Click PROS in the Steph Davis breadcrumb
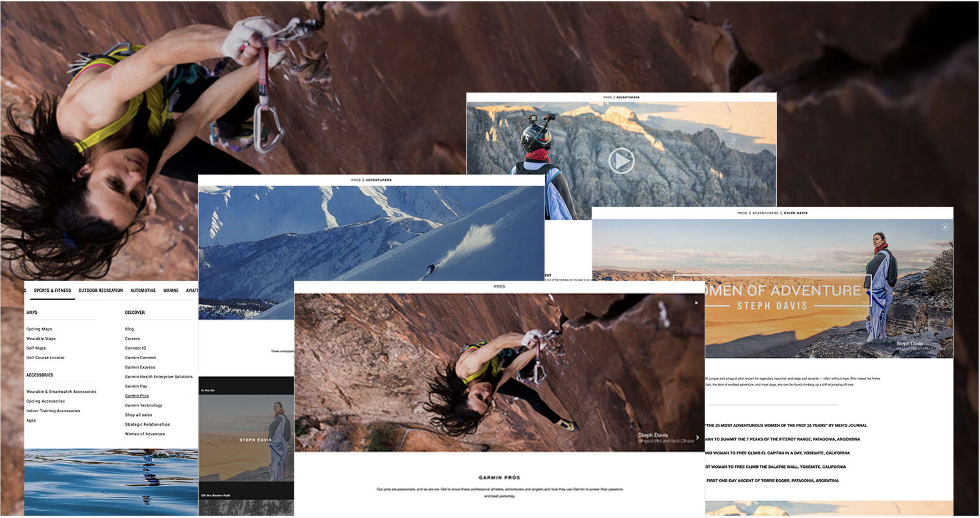This screenshot has width=980, height=518. pos(742,213)
